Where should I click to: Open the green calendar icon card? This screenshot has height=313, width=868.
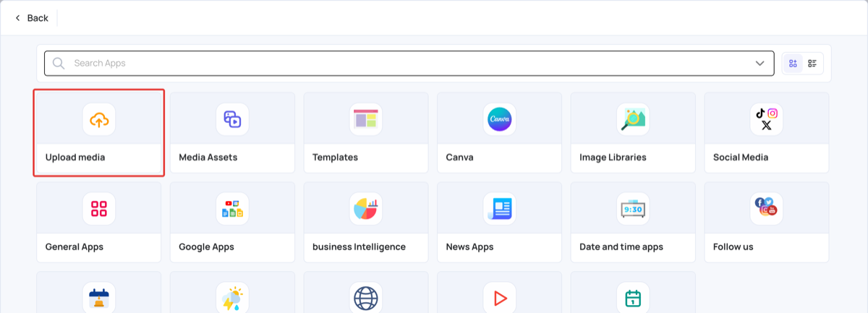633,293
